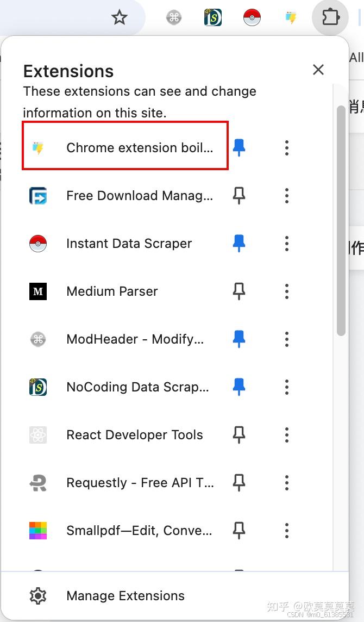Click the Pokeball Instant Data Scraper toolbar icon
Image resolution: width=364 pixels, height=622 pixels.
252,17
